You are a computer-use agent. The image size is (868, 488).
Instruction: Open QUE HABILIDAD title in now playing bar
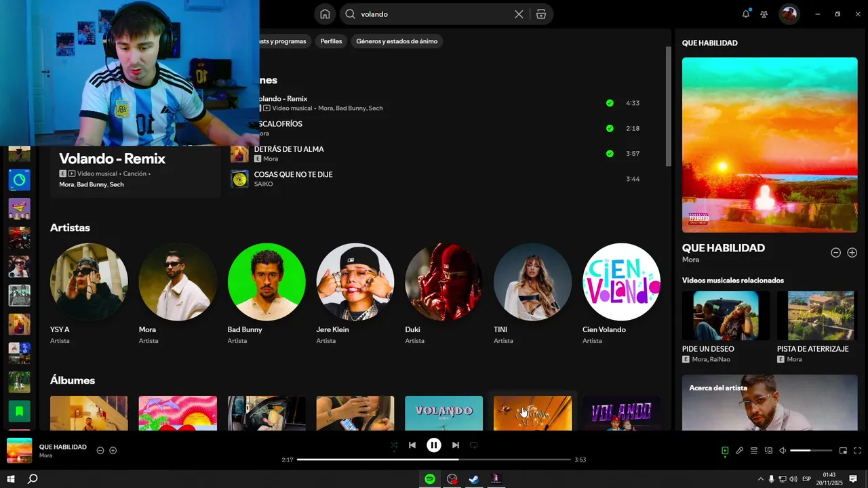[63, 447]
